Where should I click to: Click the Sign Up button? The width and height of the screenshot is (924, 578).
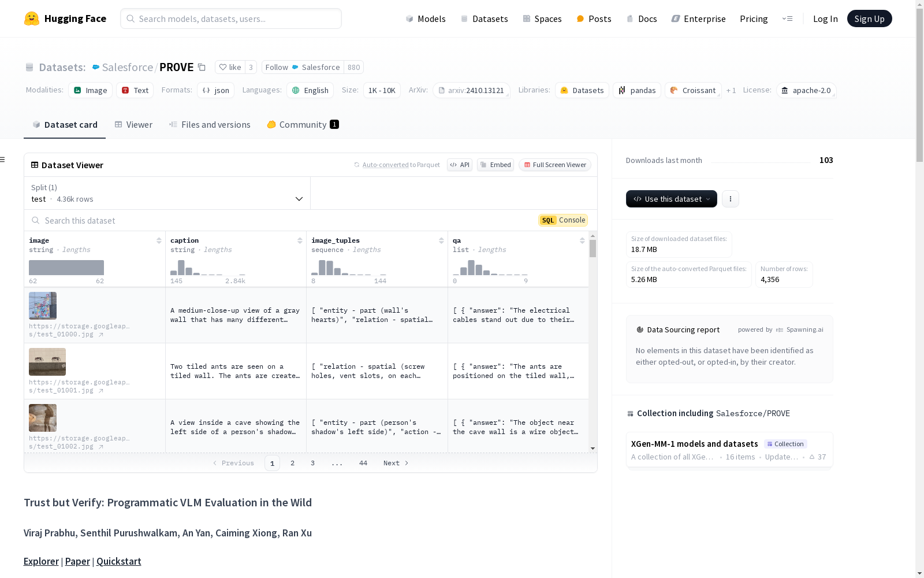pyautogui.click(x=869, y=18)
